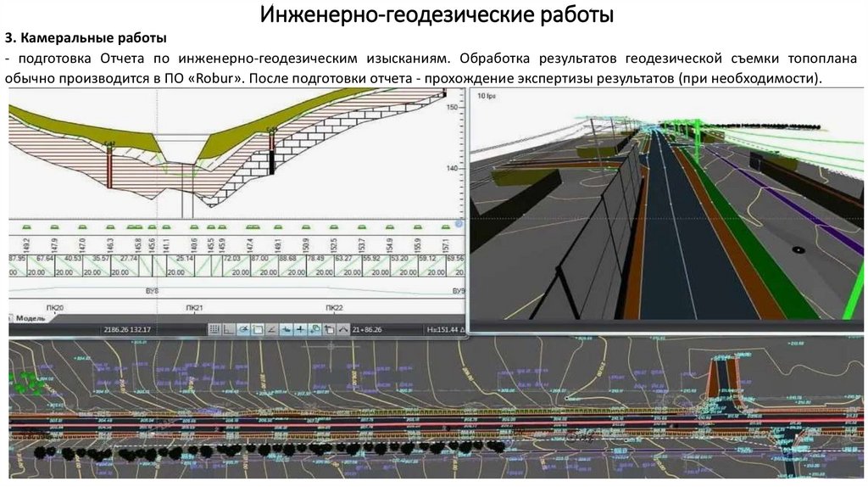Click the coordinates readout 2186.26 132.17

127,329
